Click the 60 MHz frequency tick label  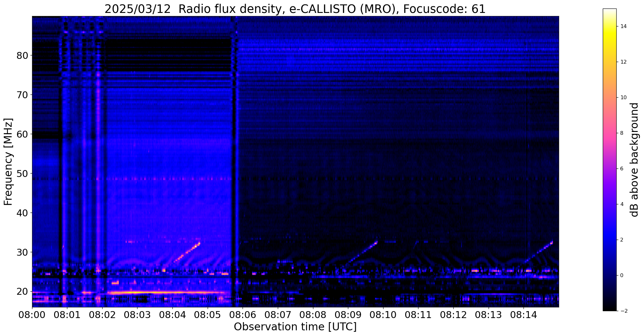pyautogui.click(x=22, y=134)
